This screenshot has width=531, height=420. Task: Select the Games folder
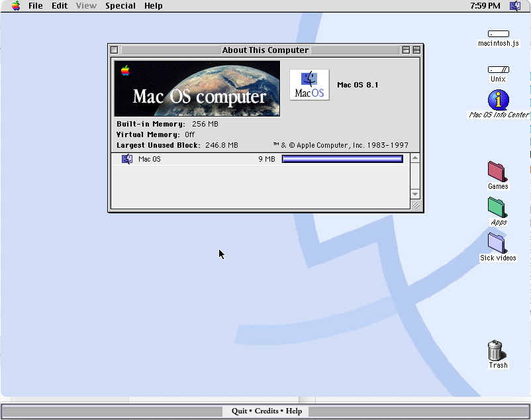pos(497,172)
